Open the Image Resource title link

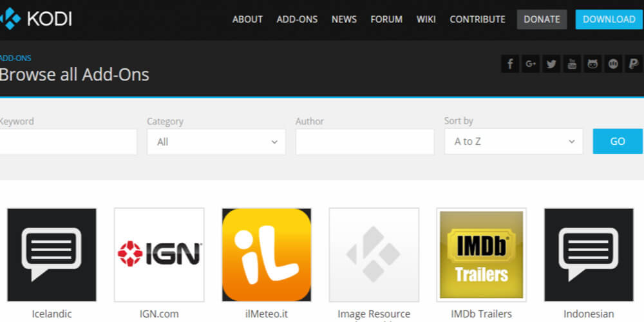(x=374, y=315)
